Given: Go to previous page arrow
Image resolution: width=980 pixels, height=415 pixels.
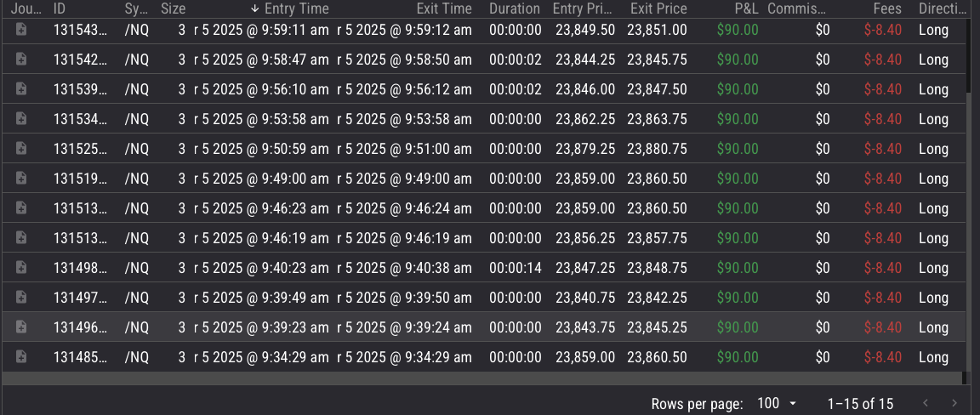Looking at the screenshot, I should pyautogui.click(x=926, y=403).
